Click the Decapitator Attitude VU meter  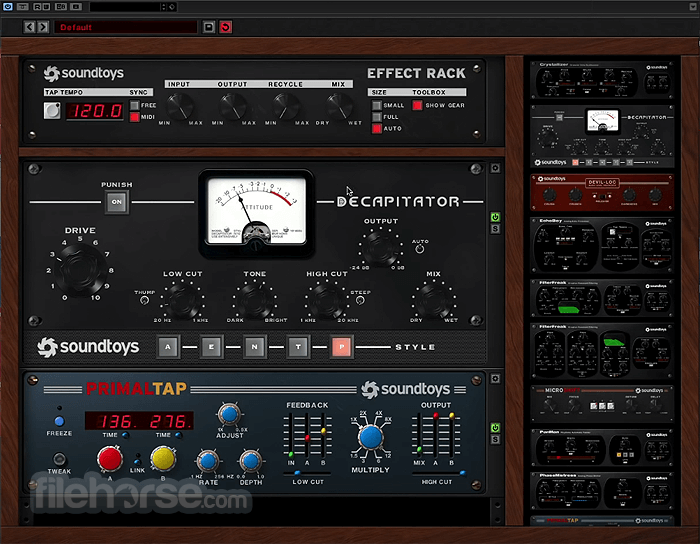(x=256, y=212)
